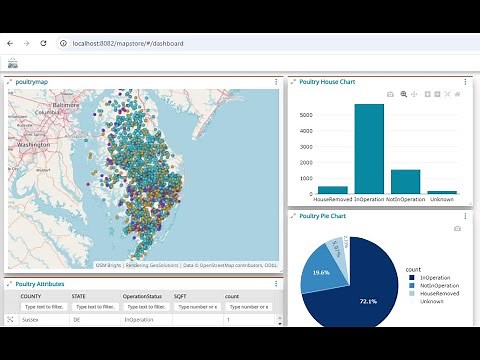The height and width of the screenshot is (360, 480).
Task: Select the bar chart Zoom tool
Action: (x=404, y=94)
